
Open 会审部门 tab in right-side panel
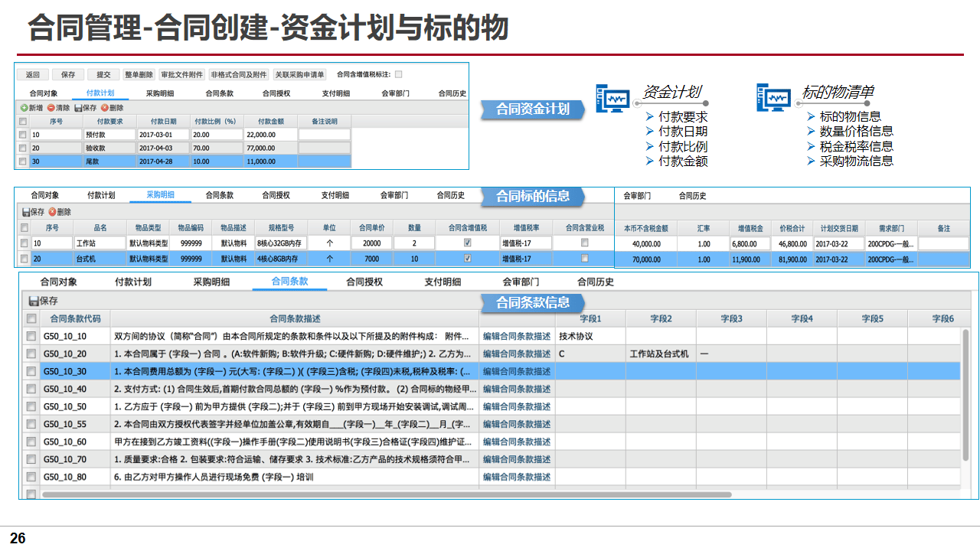pyautogui.click(x=637, y=196)
